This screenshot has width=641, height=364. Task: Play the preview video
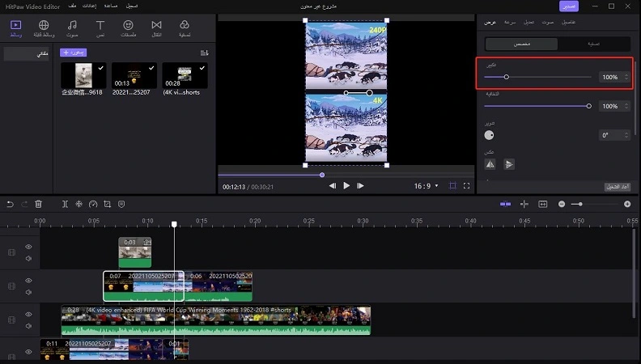346,185
